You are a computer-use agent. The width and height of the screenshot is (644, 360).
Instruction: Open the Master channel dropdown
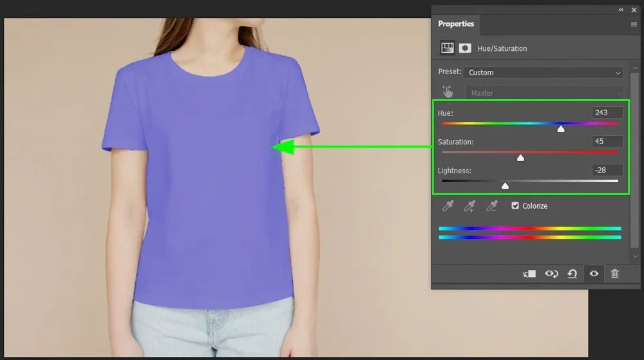[x=544, y=93]
